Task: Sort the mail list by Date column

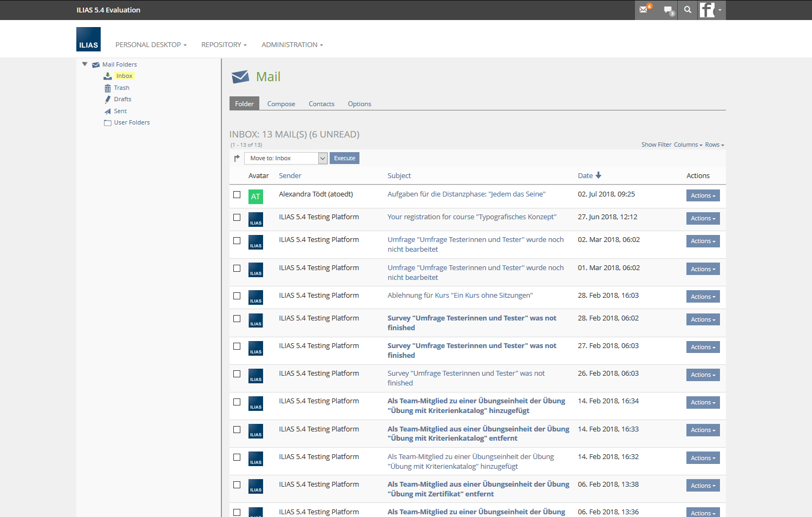Action: point(585,176)
